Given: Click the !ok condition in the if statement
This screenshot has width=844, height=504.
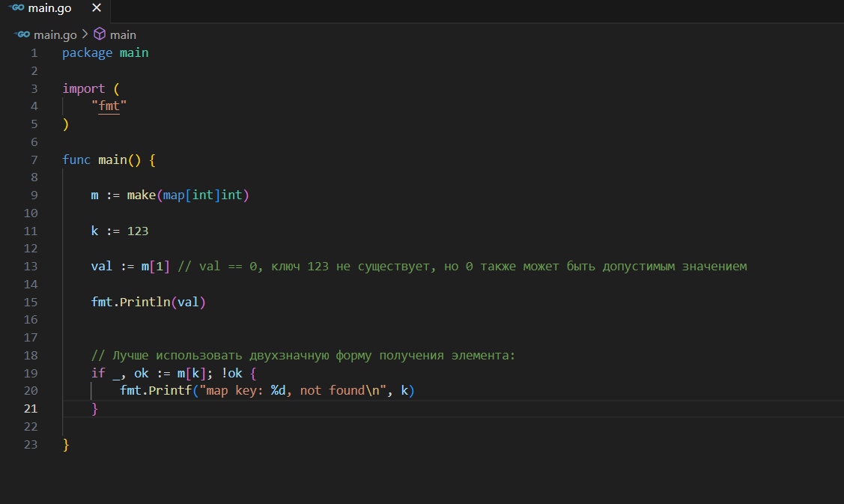Looking at the screenshot, I should [x=231, y=373].
